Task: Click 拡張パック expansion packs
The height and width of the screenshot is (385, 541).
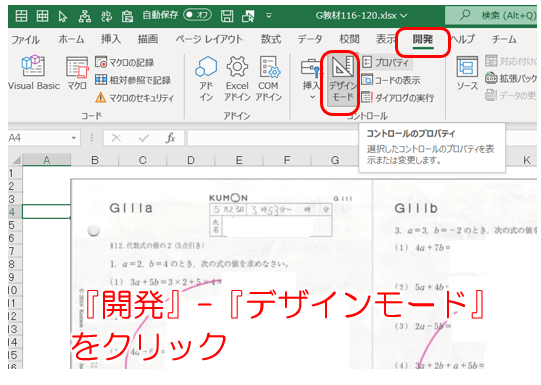Action: coord(511,79)
